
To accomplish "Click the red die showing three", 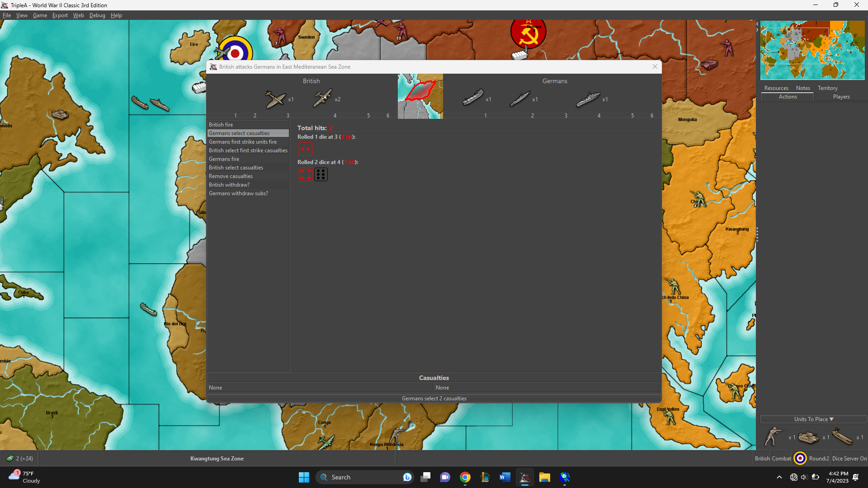I will (x=306, y=149).
